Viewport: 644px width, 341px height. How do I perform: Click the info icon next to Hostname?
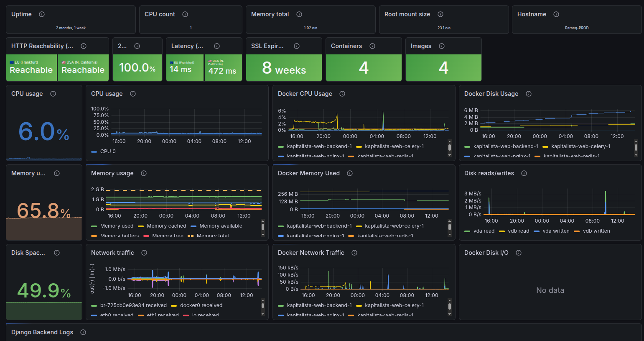point(556,14)
